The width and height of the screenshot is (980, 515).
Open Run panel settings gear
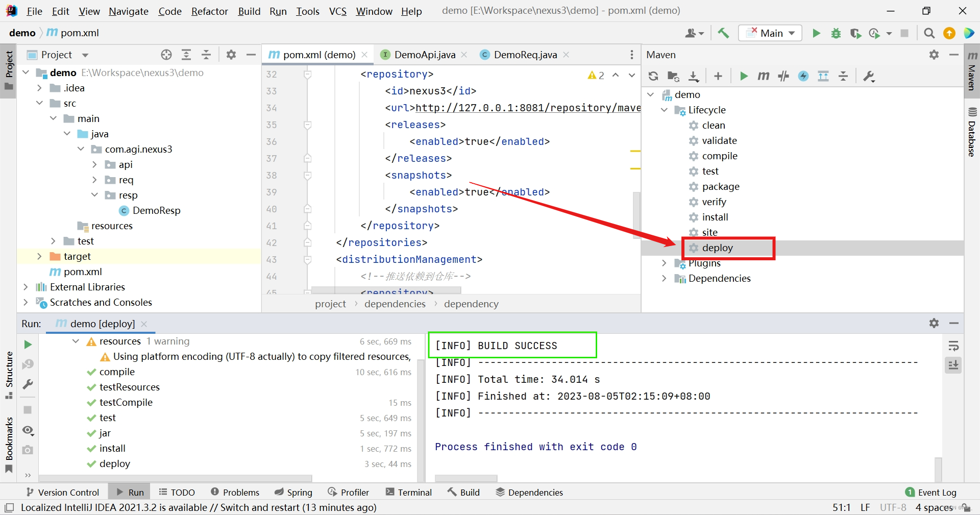point(934,323)
